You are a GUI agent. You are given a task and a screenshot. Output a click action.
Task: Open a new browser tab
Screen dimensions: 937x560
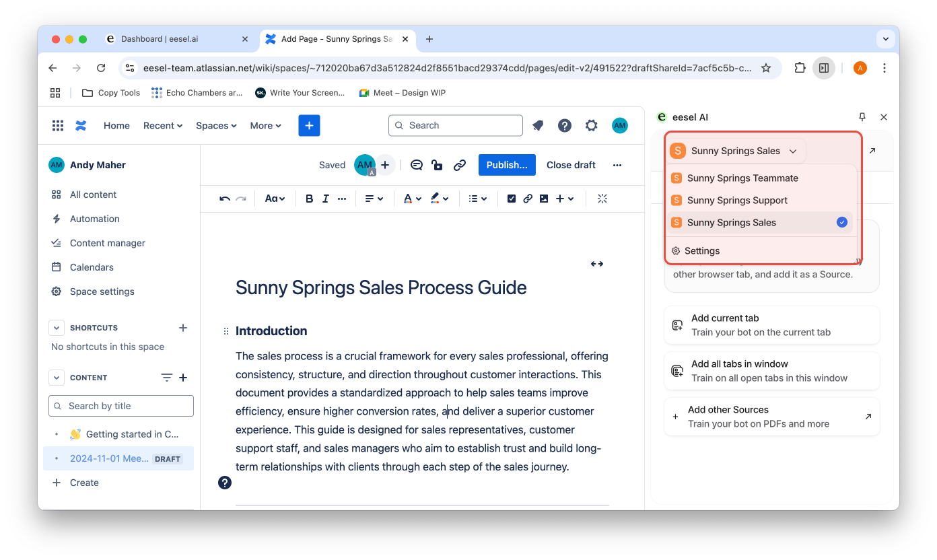click(429, 39)
